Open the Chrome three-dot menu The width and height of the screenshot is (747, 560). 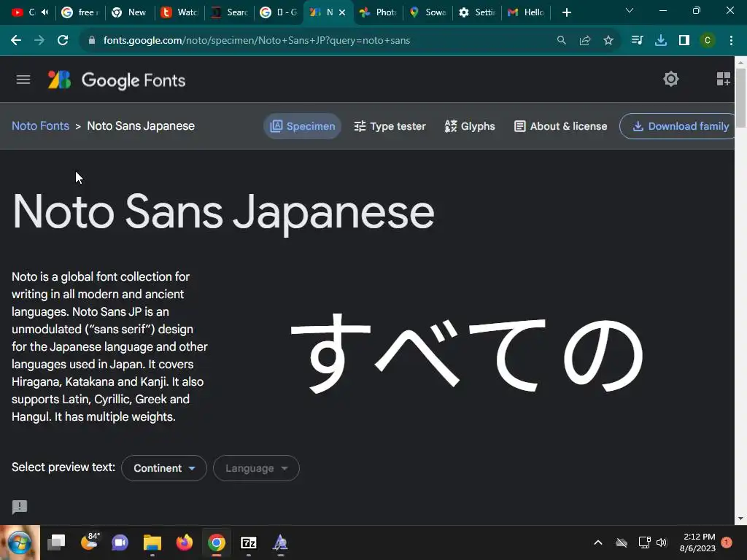coord(731,41)
